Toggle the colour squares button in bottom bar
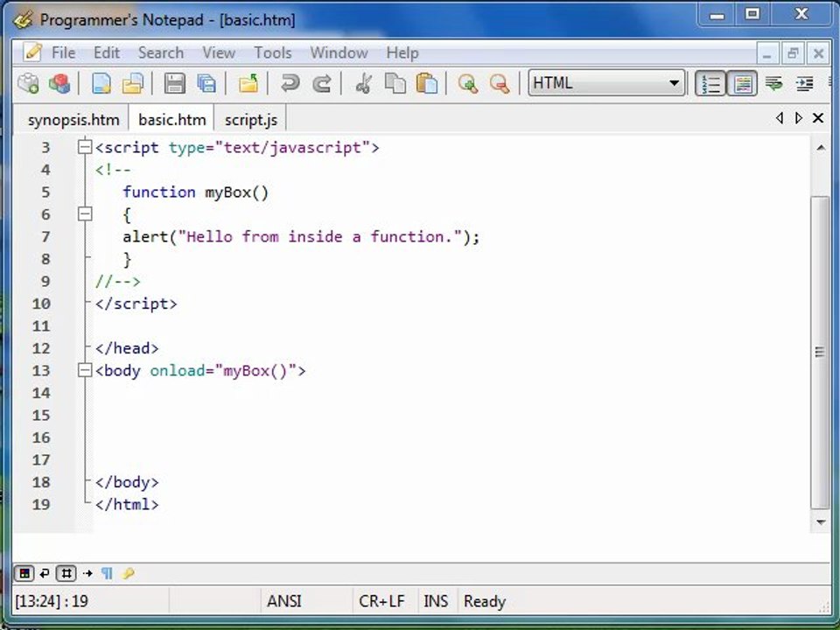 tap(24, 574)
